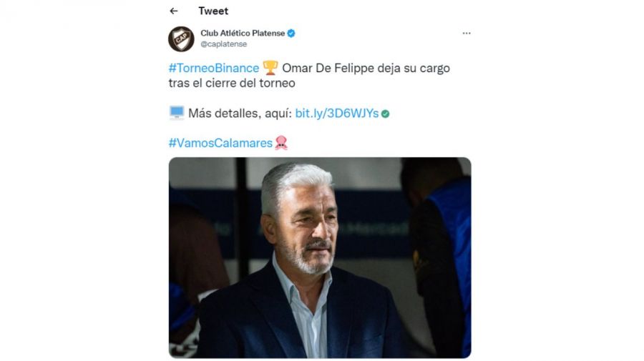Open the #VamosCalamares hashtag
Screen dimensions: 644x361
tap(220, 143)
